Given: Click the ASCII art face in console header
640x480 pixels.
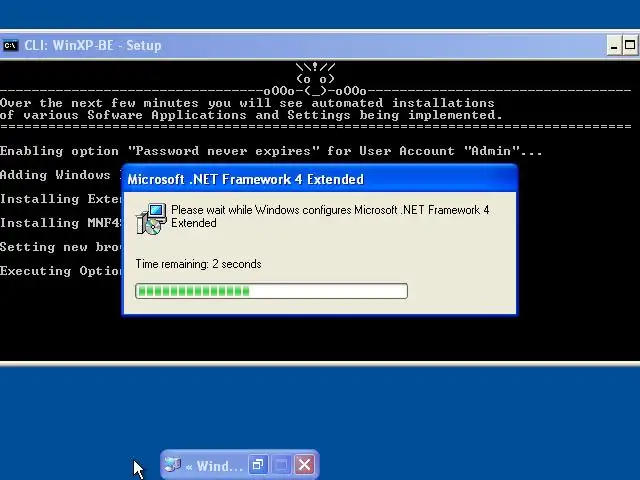Looking at the screenshot, I should point(315,79).
